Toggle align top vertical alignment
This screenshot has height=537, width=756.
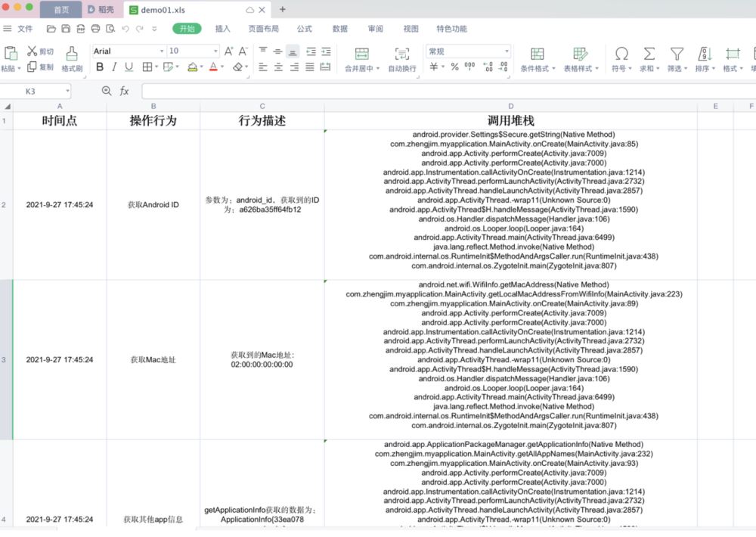click(263, 51)
